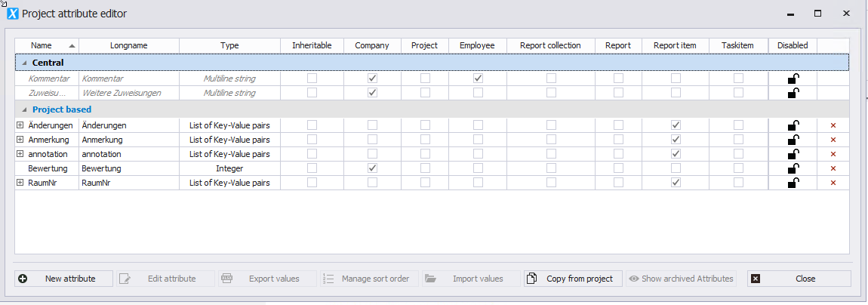Expand the annotation row

[x=20, y=154]
